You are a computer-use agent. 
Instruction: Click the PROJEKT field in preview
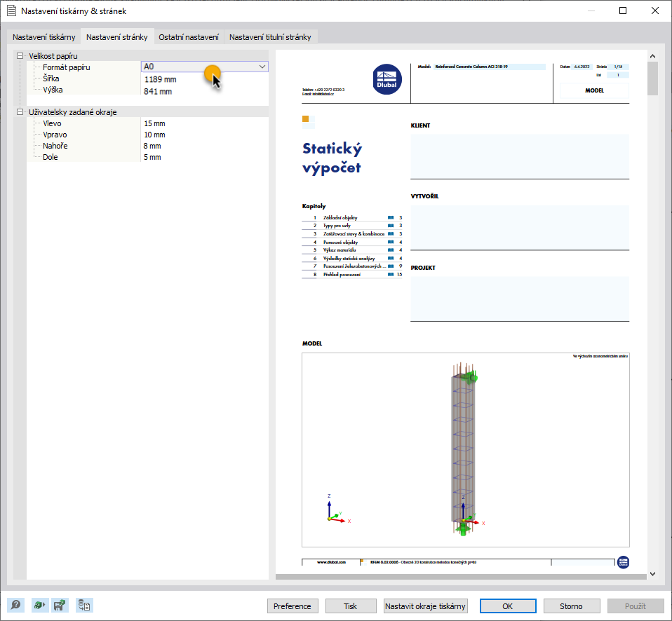[520, 299]
